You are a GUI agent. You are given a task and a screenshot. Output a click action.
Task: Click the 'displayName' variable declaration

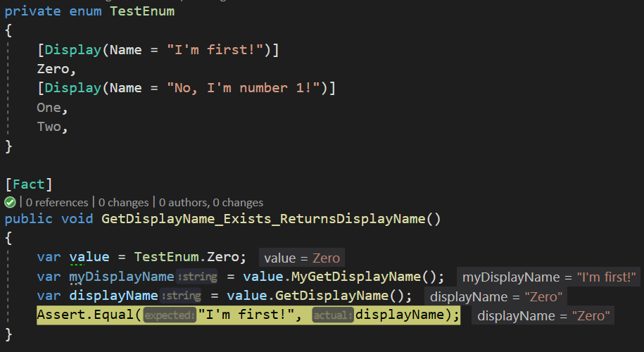pos(113,296)
